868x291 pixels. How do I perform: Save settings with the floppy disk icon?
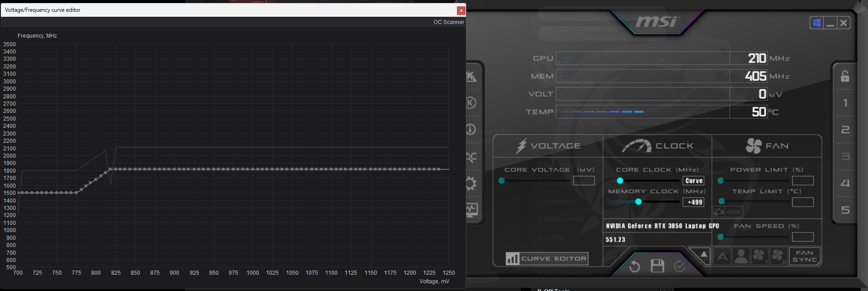click(x=657, y=266)
